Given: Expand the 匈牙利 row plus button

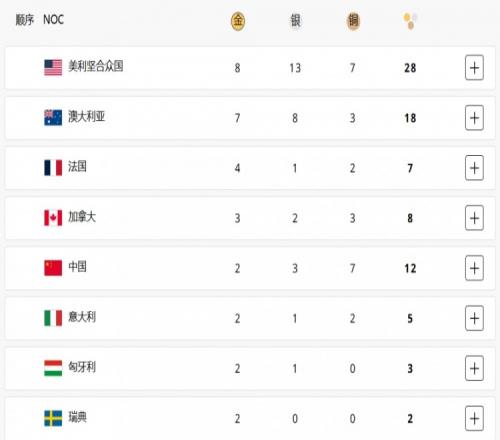Looking at the screenshot, I should click(x=474, y=368).
